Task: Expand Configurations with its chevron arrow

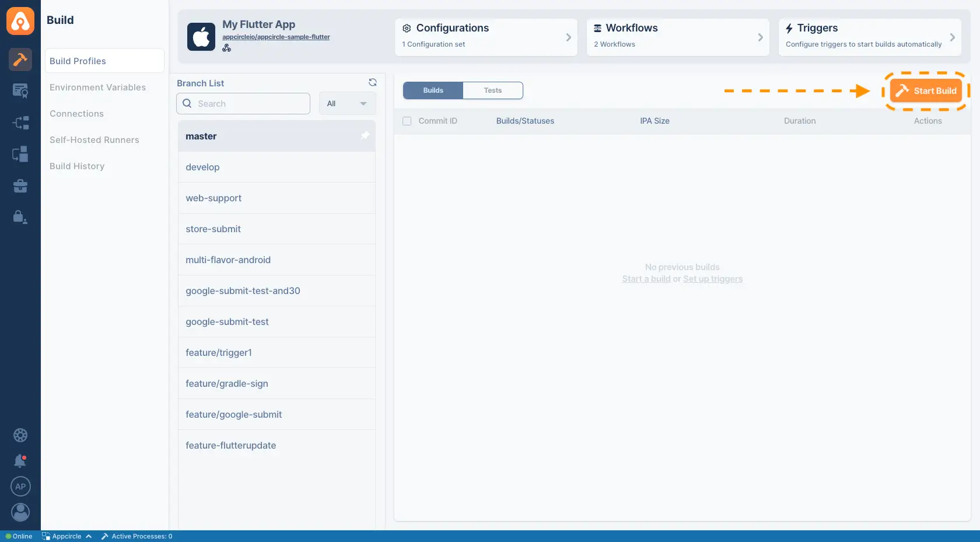Action: (x=569, y=37)
